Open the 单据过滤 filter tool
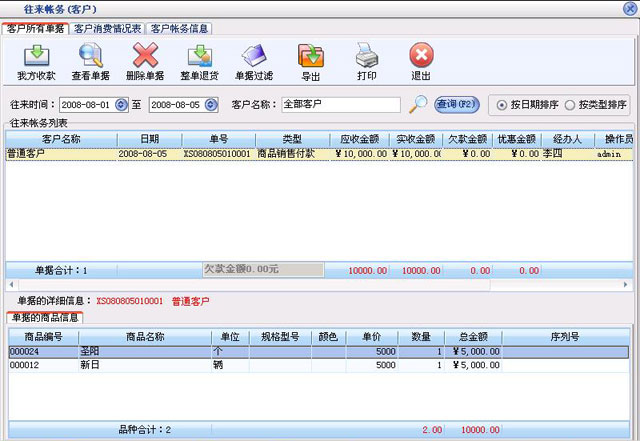 254,55
